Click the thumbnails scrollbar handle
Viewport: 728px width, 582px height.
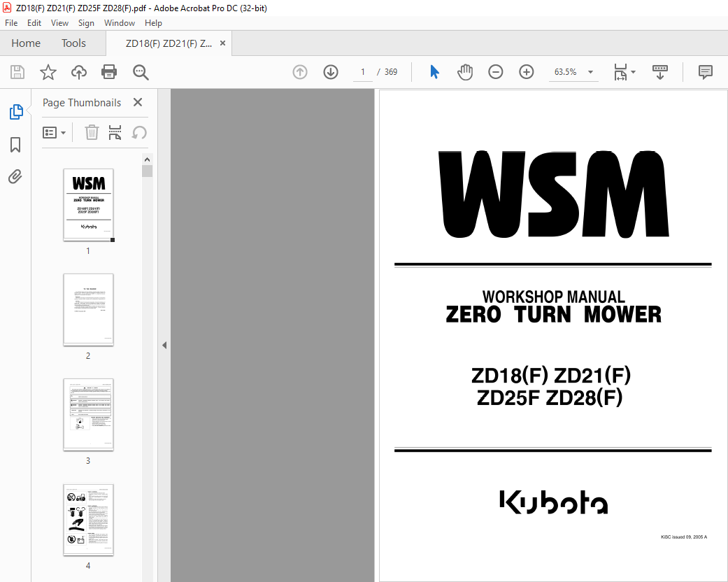147,171
